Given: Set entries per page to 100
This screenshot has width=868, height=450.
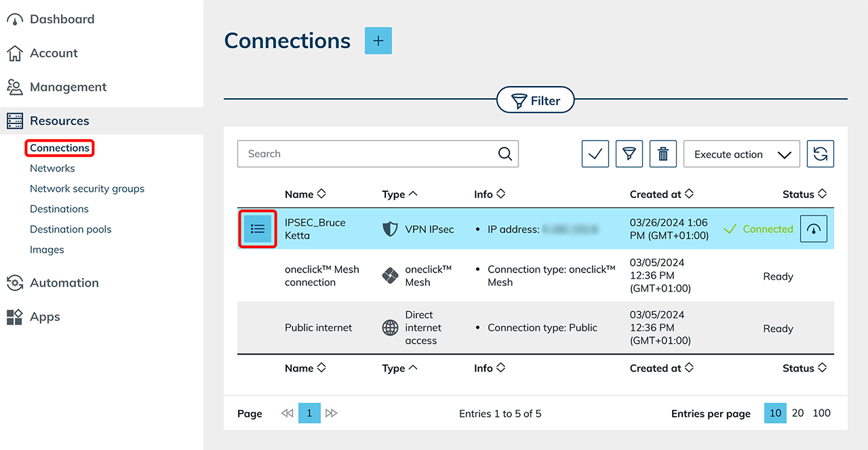Looking at the screenshot, I should [821, 413].
